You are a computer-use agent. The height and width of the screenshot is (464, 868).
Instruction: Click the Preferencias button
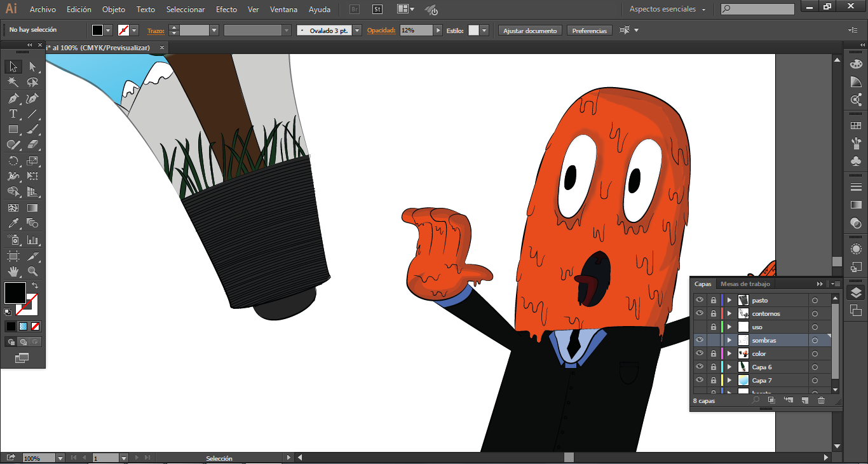pos(589,31)
